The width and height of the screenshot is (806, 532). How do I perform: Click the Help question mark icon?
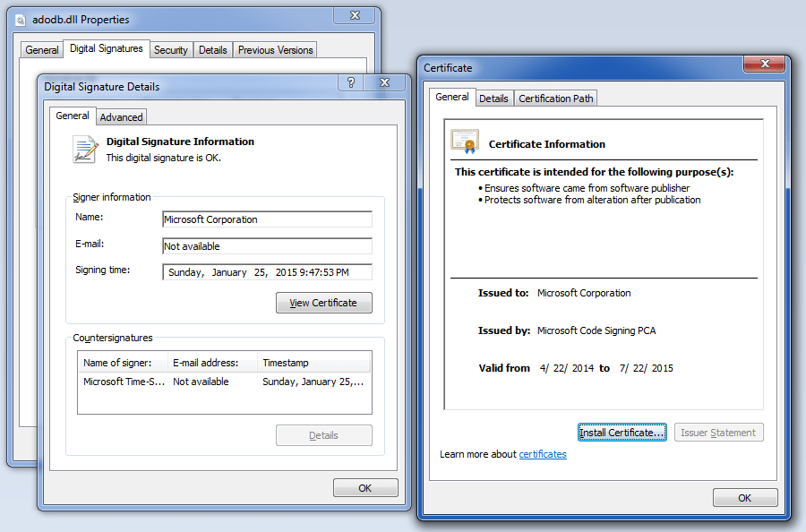click(350, 82)
